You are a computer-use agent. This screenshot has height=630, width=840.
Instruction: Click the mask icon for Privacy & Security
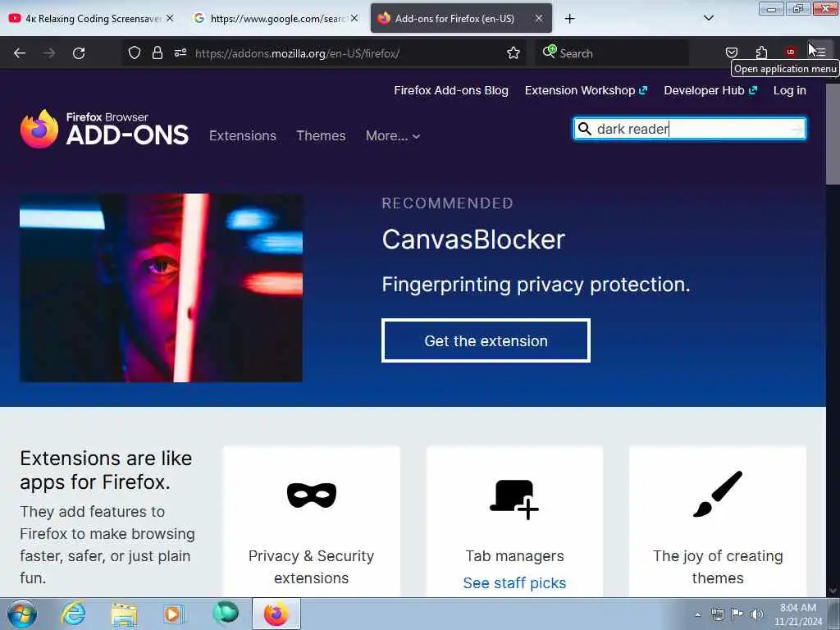[311, 495]
